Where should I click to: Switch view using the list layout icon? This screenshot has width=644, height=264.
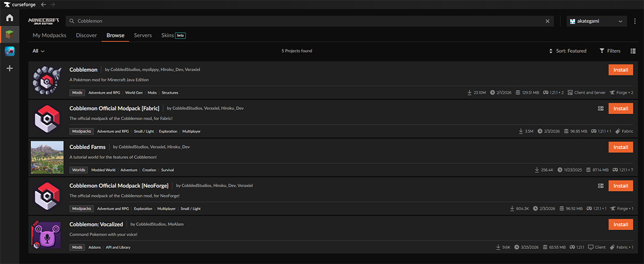[x=632, y=51]
